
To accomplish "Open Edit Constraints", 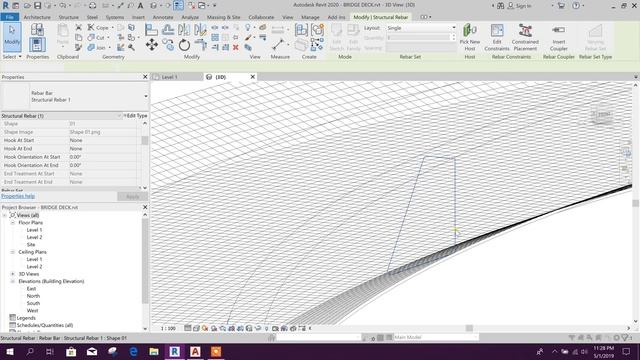I will [497, 37].
